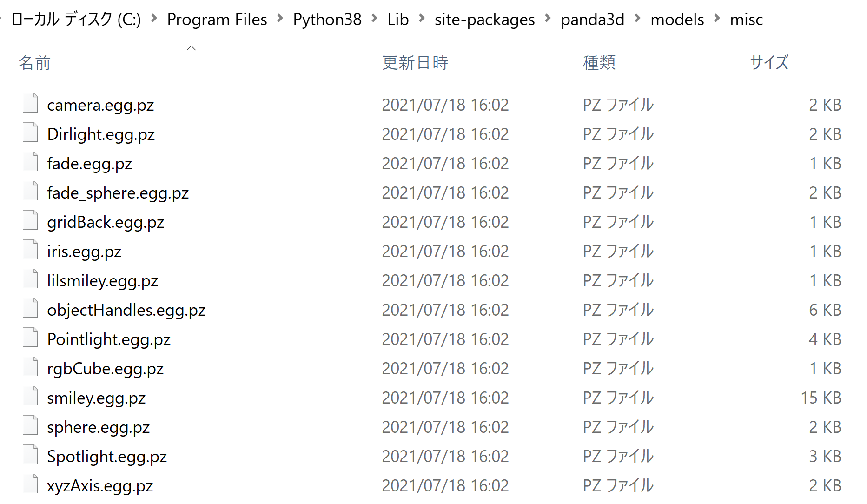Screen dimensions: 867x504
Task: Click the smiley.egg.pz file icon
Action: 30,396
